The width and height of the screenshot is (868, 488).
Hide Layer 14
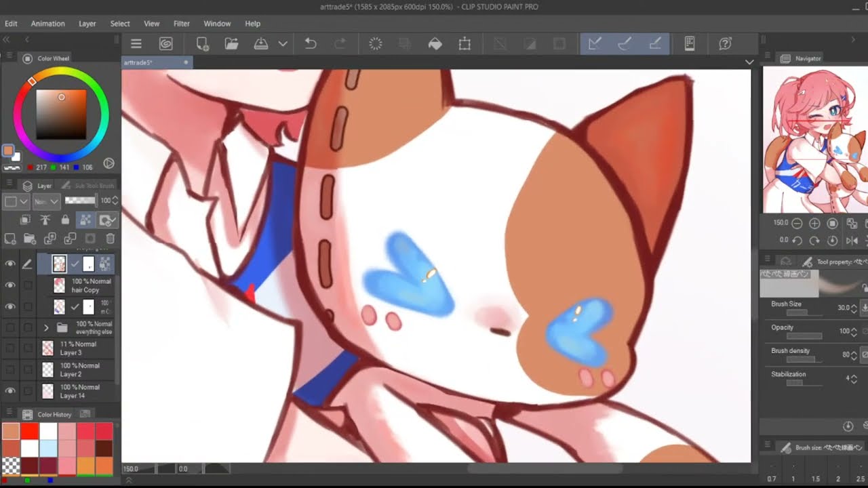pos(10,391)
